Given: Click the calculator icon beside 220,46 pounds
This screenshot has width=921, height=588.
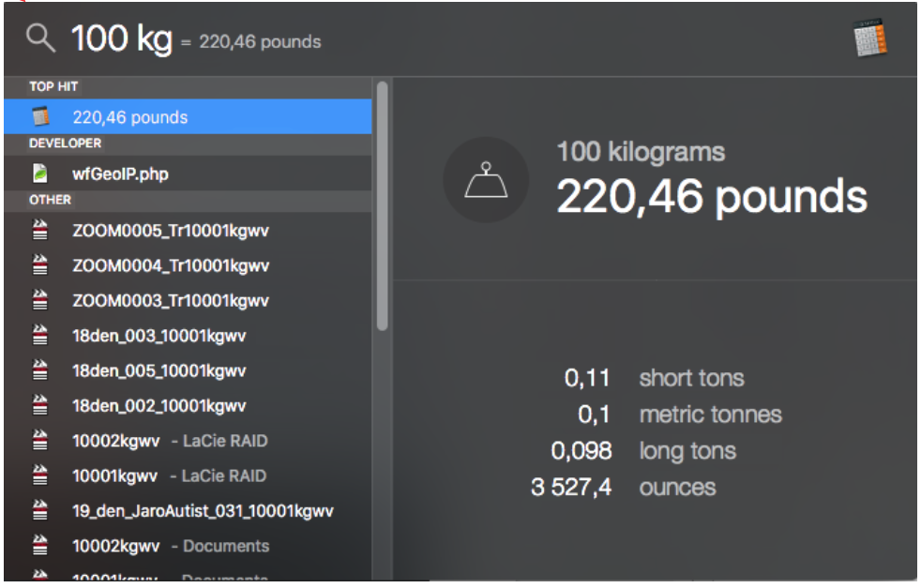Looking at the screenshot, I should 40,117.
